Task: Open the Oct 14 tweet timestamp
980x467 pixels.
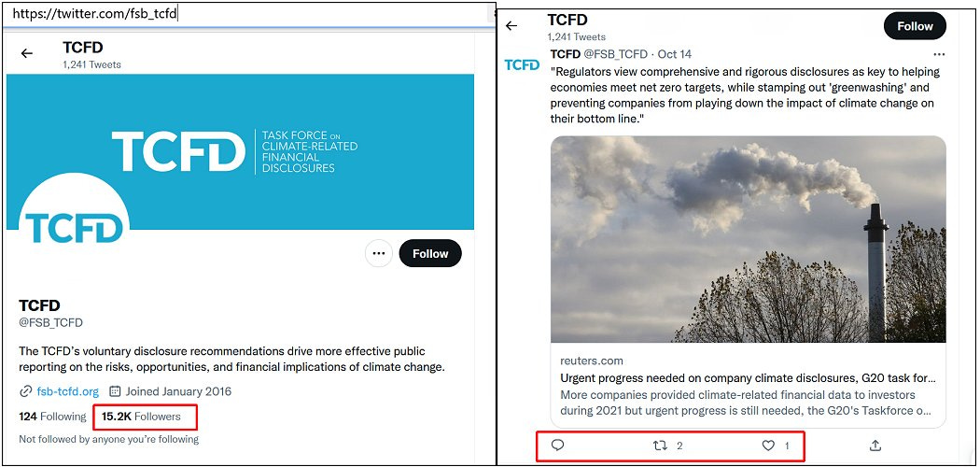Action: 675,54
